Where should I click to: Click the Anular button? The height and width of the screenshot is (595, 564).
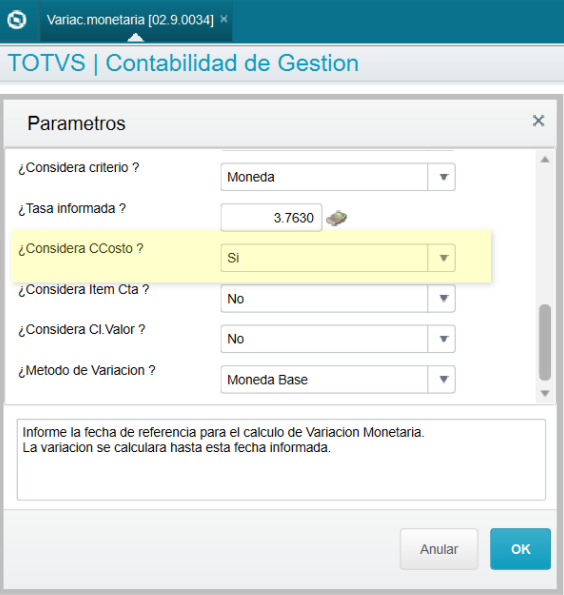(439, 549)
